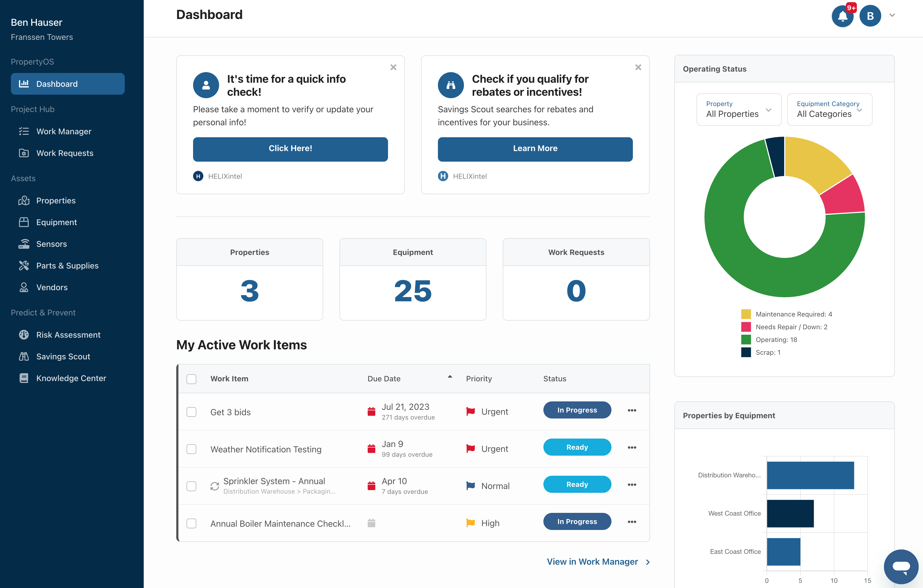Check the 'Get 3 bids' work item checkbox
This screenshot has height=588, width=923.
click(x=192, y=412)
